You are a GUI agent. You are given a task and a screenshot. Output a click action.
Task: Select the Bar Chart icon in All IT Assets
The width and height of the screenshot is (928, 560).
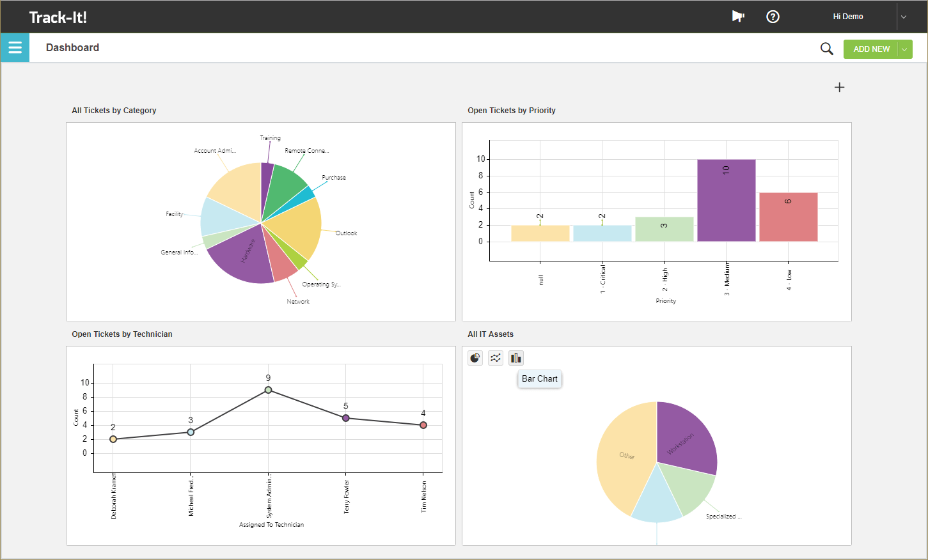tap(515, 358)
